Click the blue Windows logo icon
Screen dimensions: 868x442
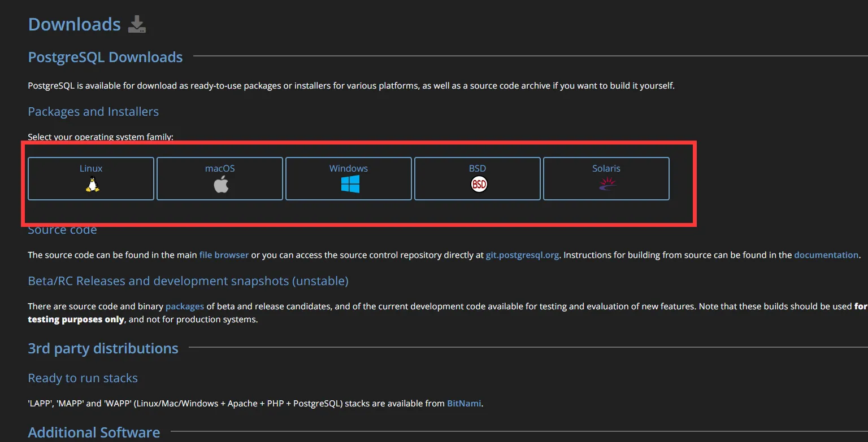[350, 184]
